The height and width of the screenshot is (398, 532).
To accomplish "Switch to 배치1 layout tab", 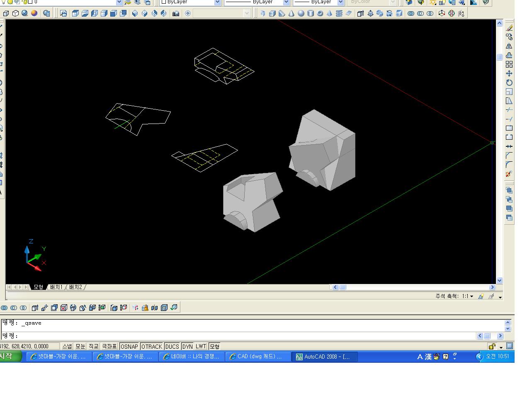I will coord(56,287).
